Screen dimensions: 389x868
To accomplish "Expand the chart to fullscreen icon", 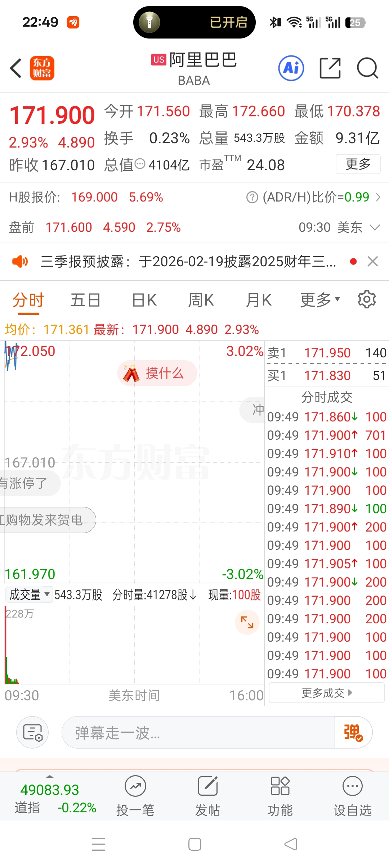I will 247,622.
